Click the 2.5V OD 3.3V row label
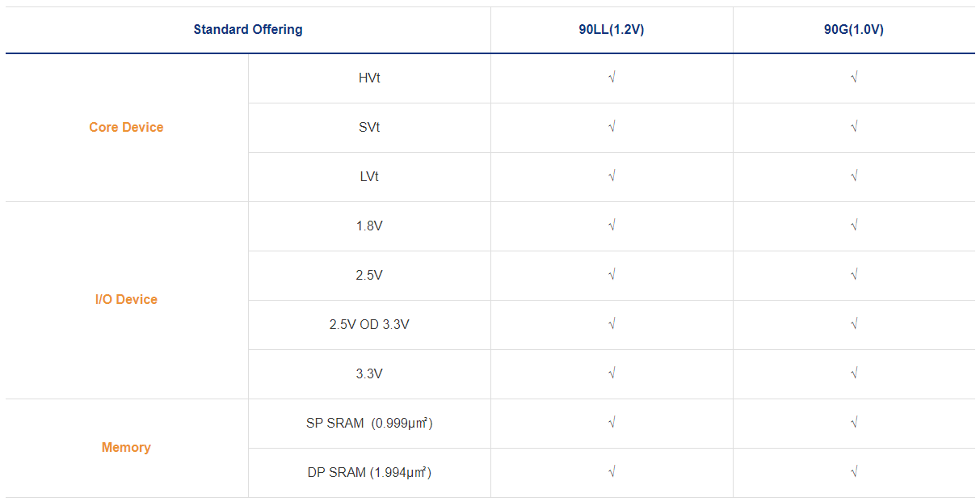The width and height of the screenshot is (980, 502). click(369, 325)
